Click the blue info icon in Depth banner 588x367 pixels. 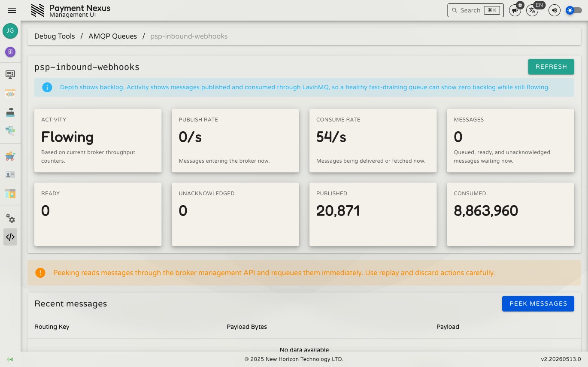tap(47, 87)
